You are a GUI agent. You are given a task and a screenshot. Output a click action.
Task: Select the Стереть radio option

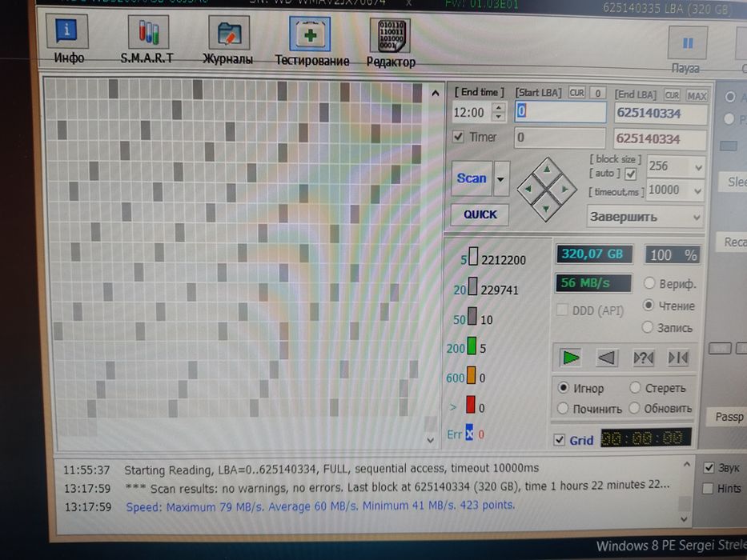635,388
